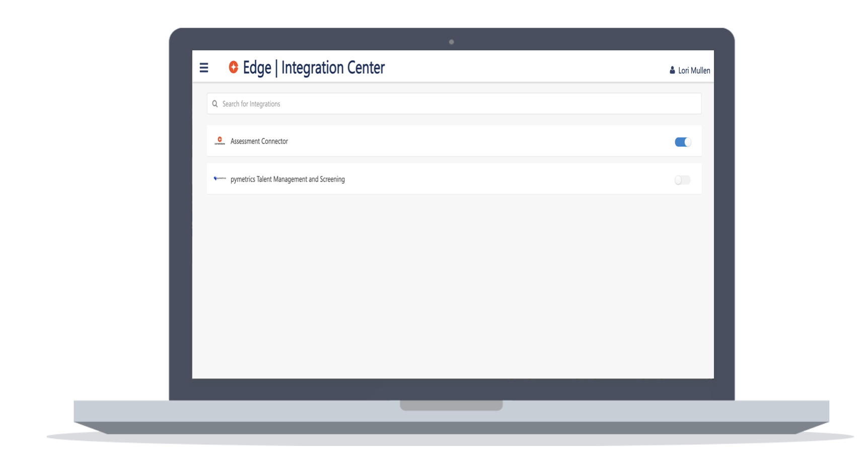
Task: Disable the Assessment Connector integration
Action: [683, 142]
